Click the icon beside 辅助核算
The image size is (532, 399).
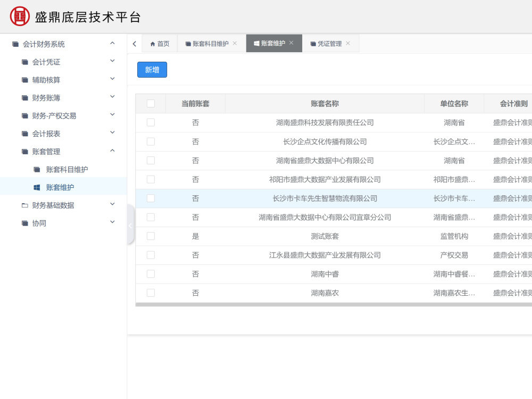[25, 80]
